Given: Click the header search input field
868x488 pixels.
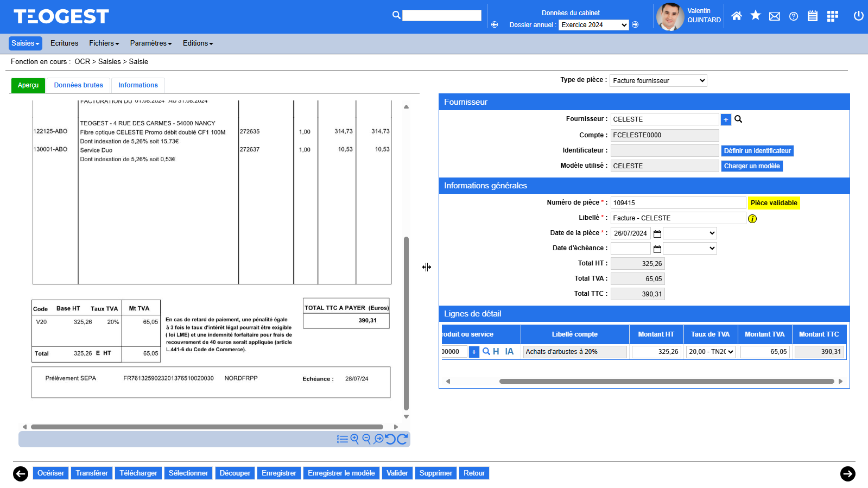Looking at the screenshot, I should pos(442,15).
